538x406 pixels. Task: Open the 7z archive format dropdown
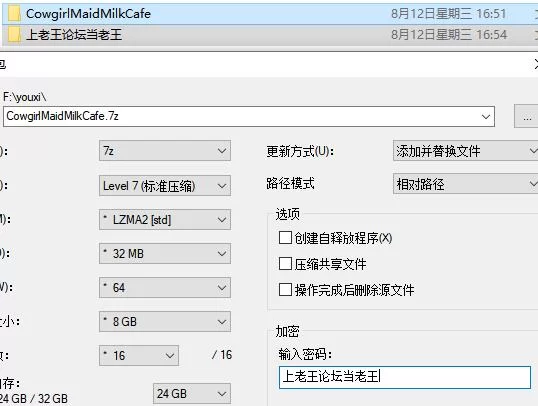coord(165,151)
